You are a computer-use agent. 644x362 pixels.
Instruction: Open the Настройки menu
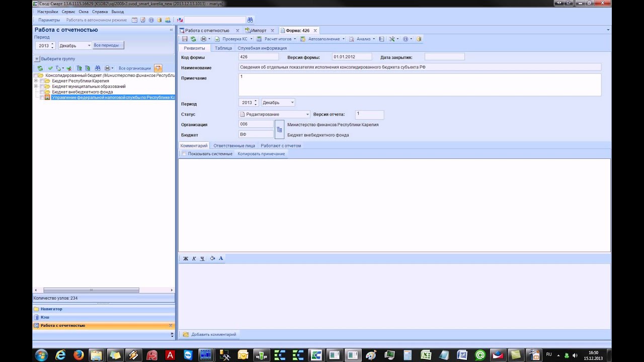click(x=48, y=11)
